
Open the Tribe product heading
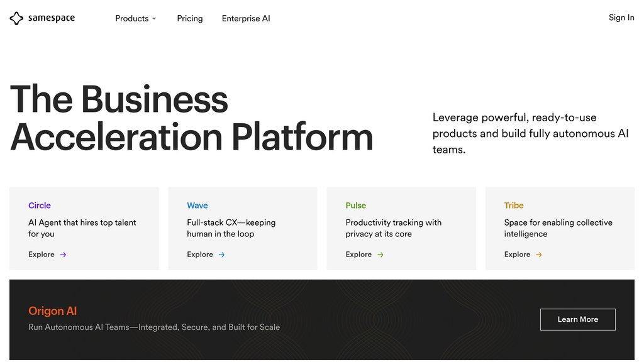(514, 206)
